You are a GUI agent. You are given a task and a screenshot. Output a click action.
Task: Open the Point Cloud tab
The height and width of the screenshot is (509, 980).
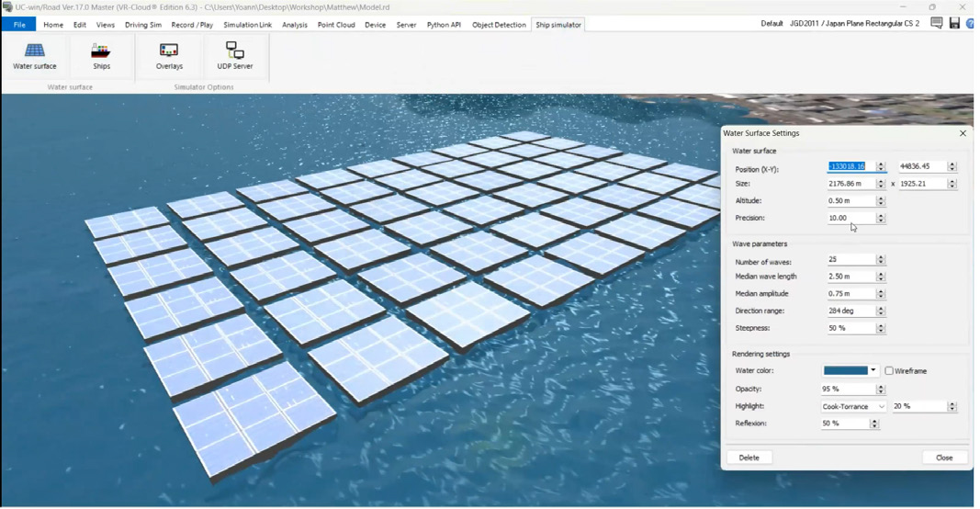coord(336,25)
